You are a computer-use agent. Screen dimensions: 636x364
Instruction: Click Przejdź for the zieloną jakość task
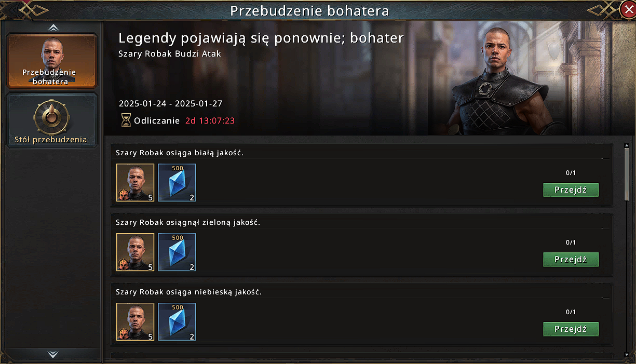pyautogui.click(x=571, y=260)
